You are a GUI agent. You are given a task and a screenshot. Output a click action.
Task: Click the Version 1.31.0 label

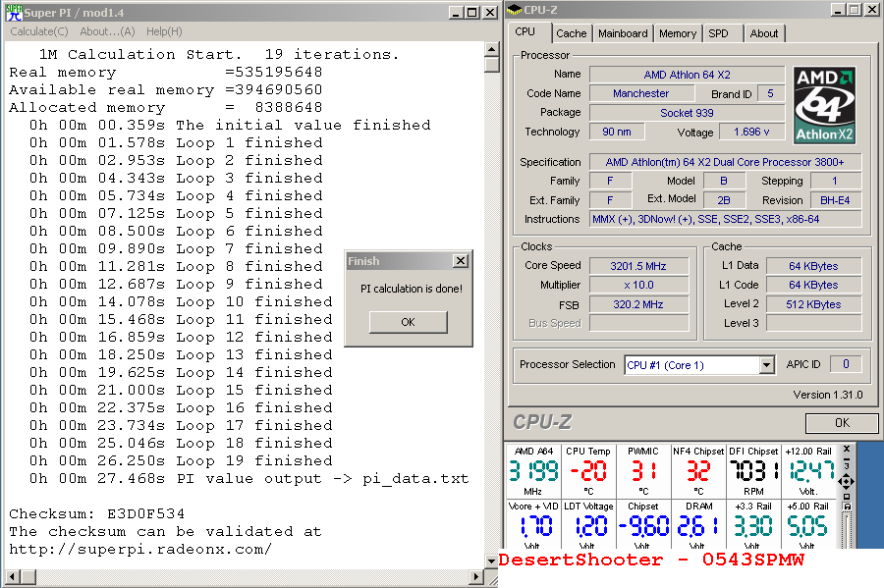[828, 395]
